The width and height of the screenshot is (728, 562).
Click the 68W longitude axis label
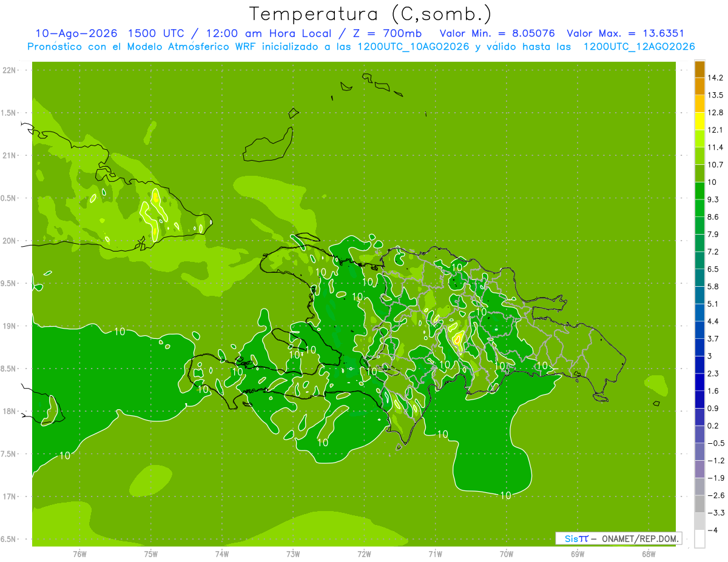click(x=649, y=554)
